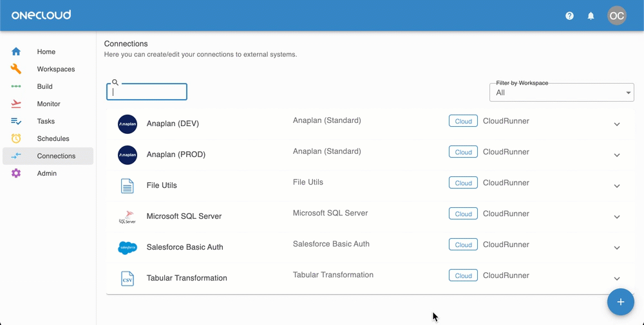644x325 pixels.
Task: Click the Build nodes icon
Action: tap(16, 86)
